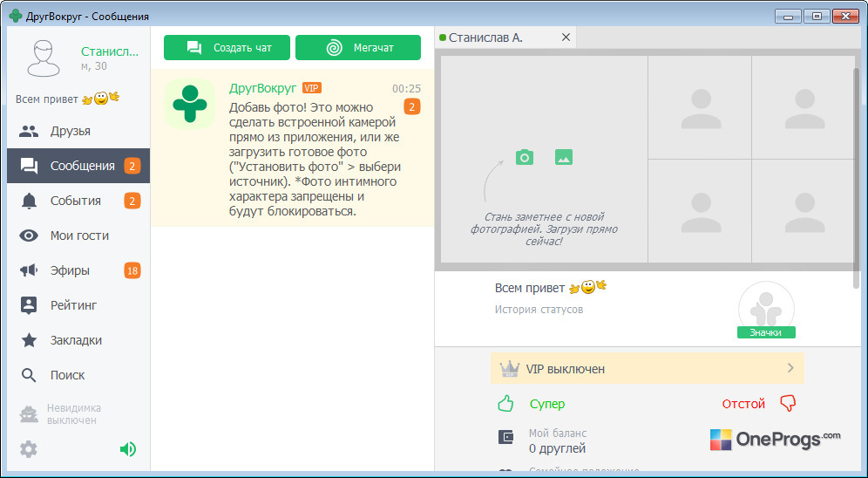Open the Рейтинг section

click(78, 305)
